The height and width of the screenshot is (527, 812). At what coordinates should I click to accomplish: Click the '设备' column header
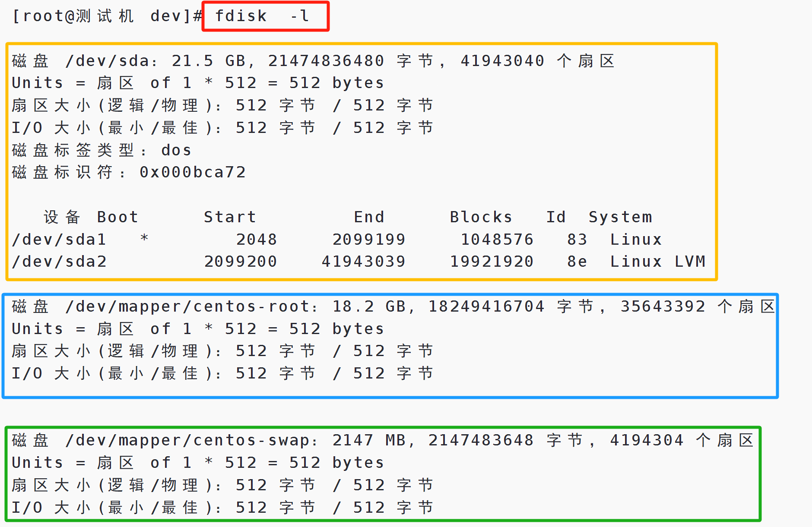coord(62,217)
